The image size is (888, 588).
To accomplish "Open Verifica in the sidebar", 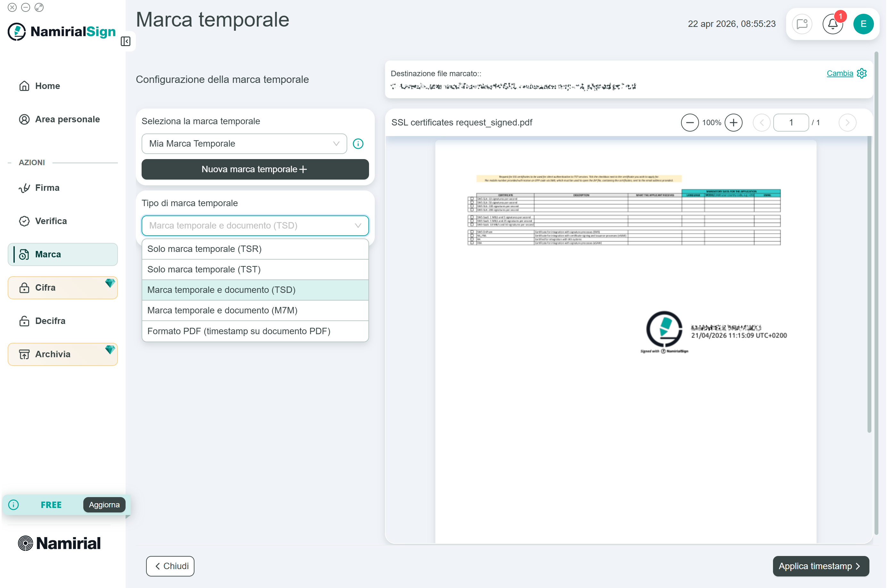I will click(x=51, y=221).
